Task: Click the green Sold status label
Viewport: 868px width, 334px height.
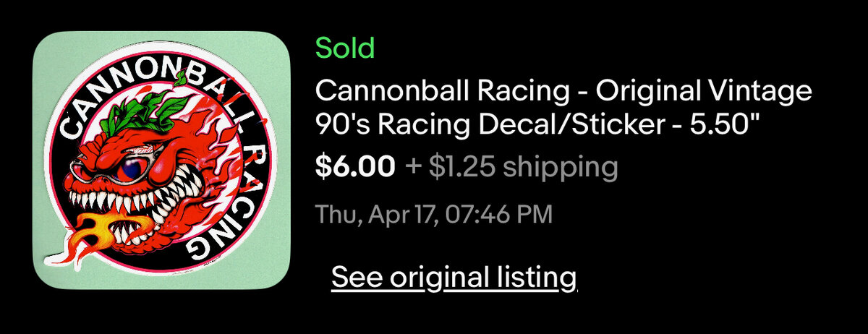Action: [x=345, y=48]
